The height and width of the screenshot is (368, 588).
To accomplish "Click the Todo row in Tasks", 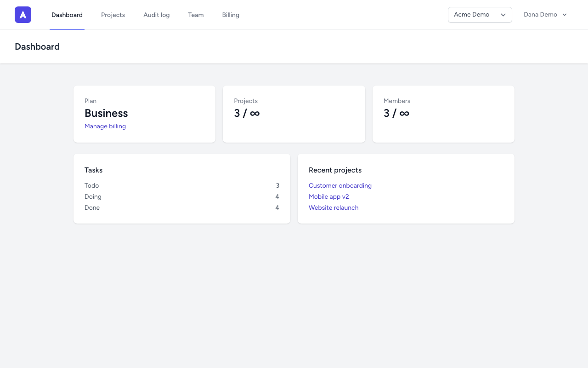I will click(x=182, y=185).
